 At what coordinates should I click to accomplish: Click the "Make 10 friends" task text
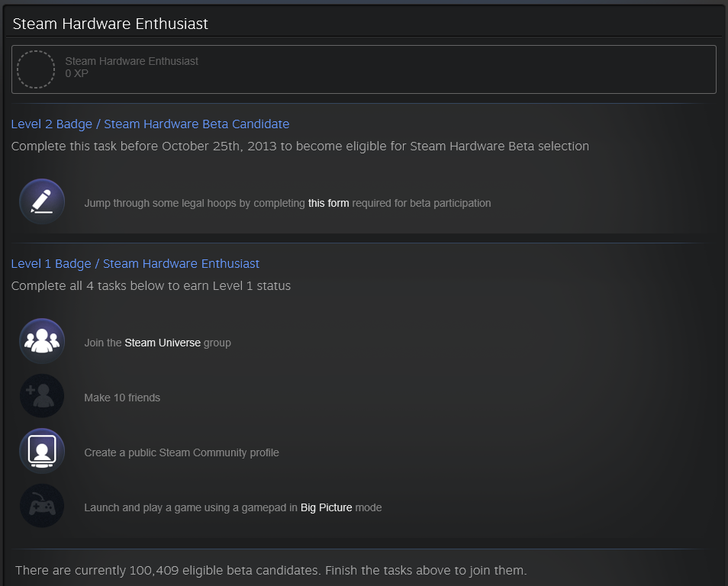[122, 398]
